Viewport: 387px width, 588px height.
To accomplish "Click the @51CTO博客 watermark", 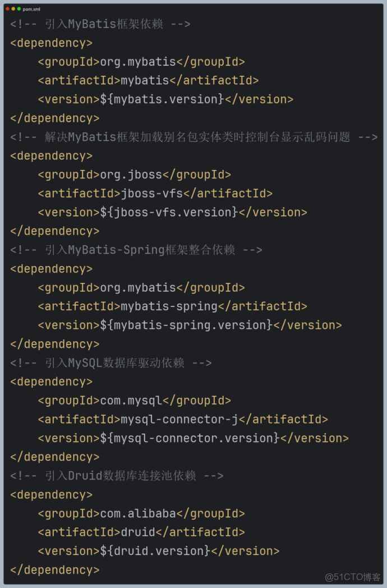I will (352, 577).
